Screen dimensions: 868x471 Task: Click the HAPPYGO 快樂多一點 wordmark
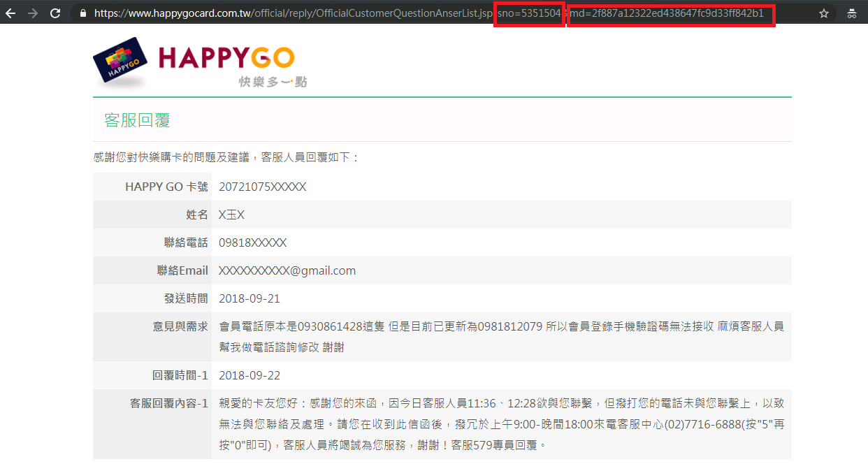point(233,66)
